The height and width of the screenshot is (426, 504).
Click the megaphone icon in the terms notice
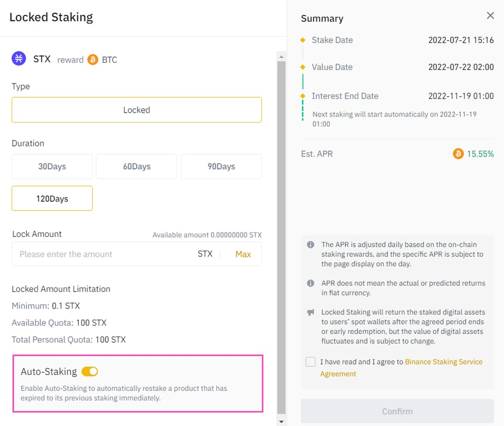(x=311, y=312)
